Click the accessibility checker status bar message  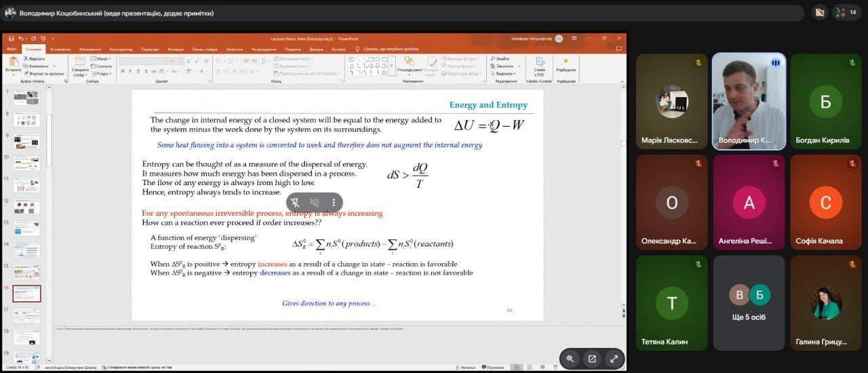pos(138,367)
